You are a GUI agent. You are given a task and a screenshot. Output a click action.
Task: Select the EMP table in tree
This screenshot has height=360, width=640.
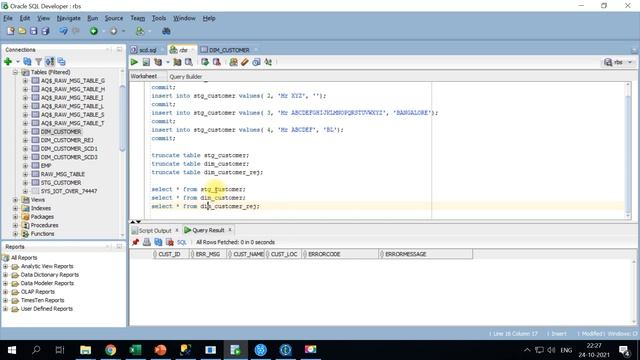46,165
